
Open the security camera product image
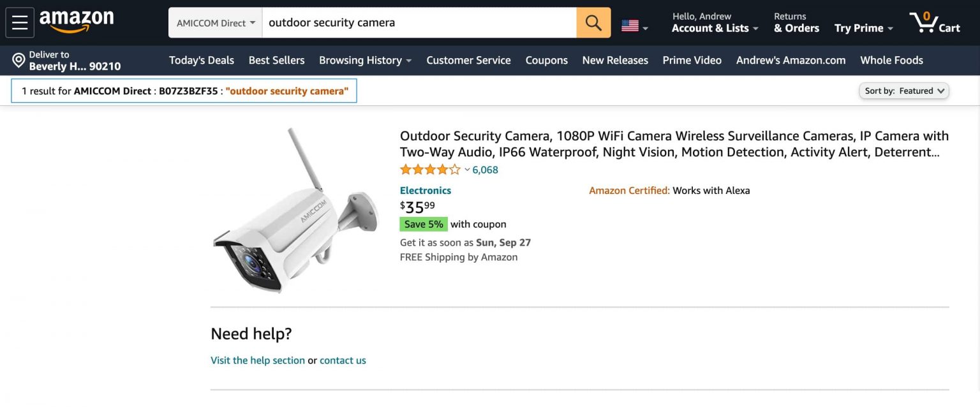pyautogui.click(x=295, y=211)
